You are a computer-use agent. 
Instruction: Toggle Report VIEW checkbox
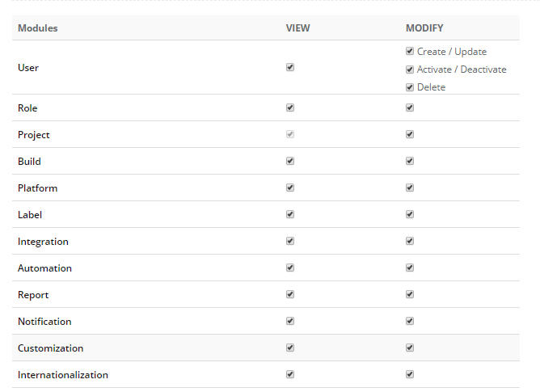[290, 294]
